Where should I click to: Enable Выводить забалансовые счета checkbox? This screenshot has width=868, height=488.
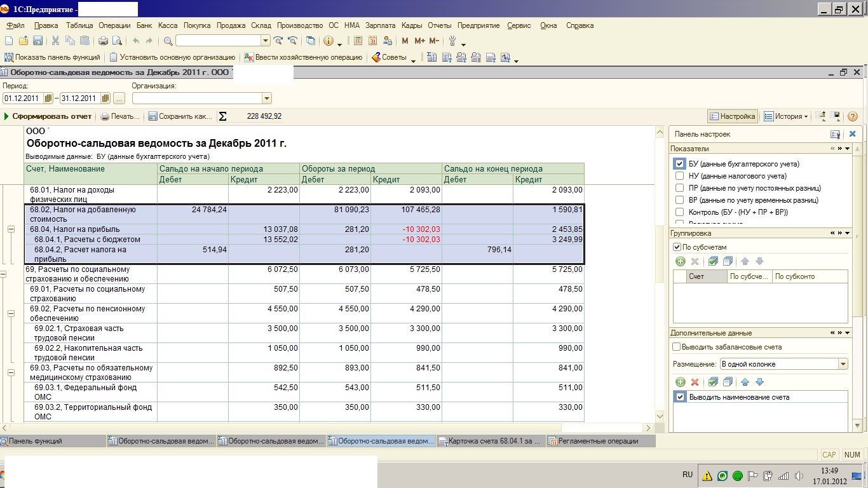click(x=677, y=347)
